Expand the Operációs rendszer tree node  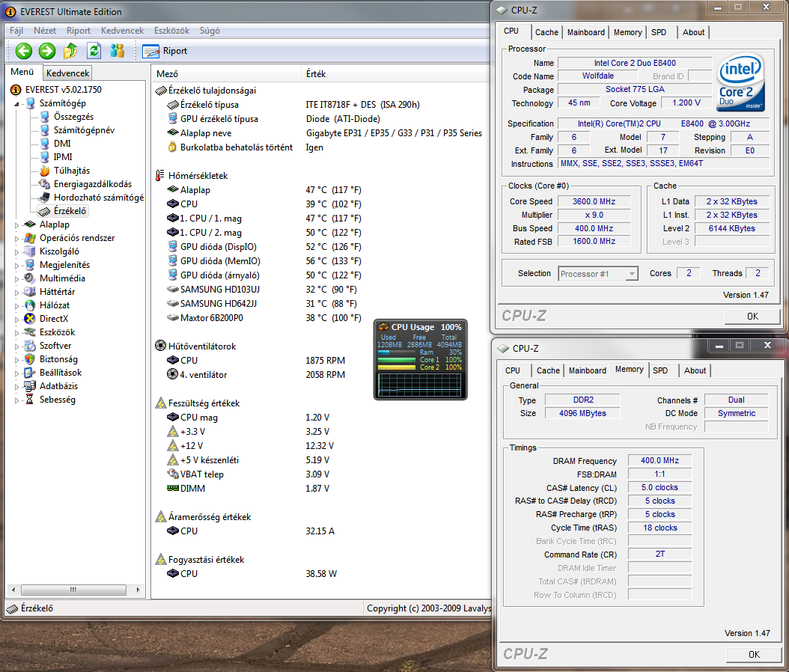coord(16,239)
